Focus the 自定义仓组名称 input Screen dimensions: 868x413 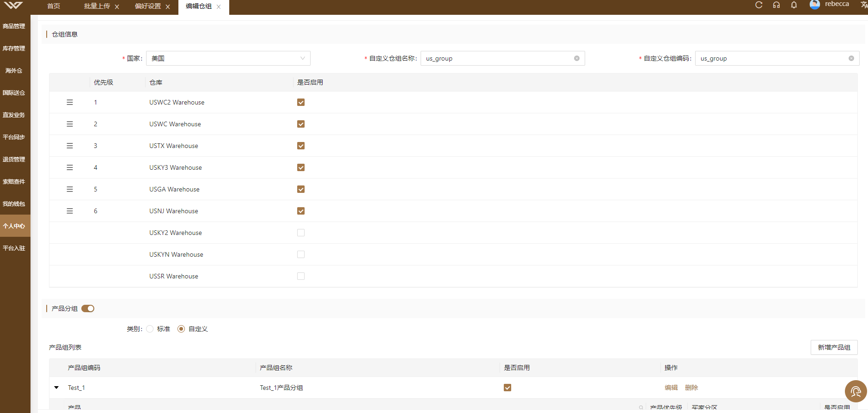[x=503, y=58]
